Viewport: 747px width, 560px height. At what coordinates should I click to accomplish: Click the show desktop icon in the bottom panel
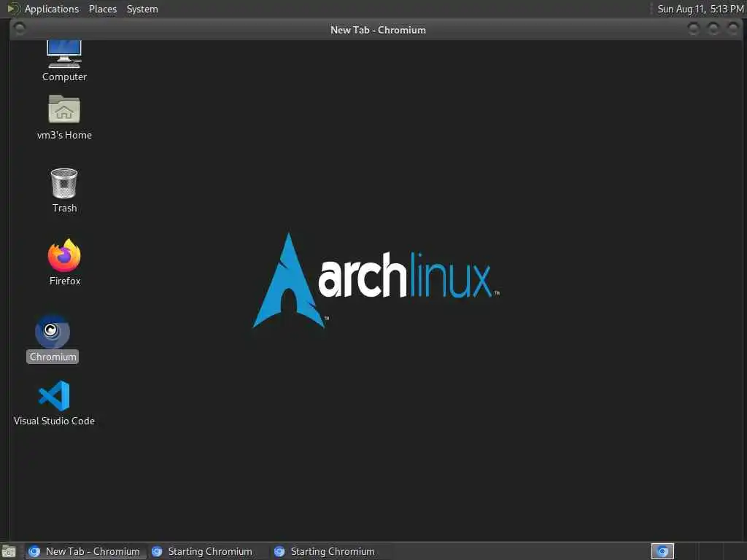pos(9,551)
